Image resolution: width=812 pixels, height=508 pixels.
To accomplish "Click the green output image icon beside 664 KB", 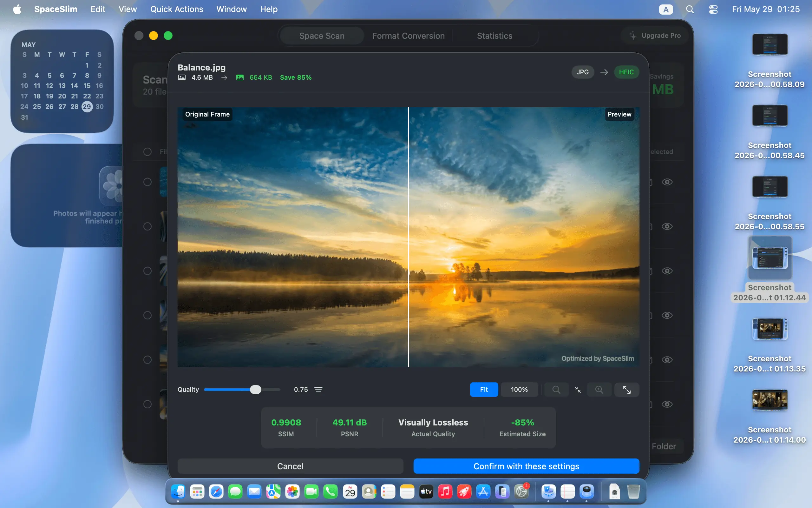I will click(x=240, y=77).
